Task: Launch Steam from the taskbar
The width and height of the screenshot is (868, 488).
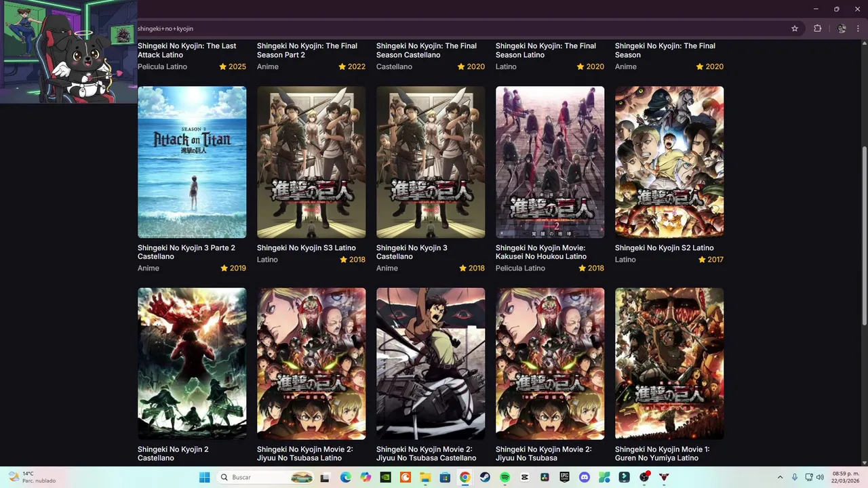Action: click(x=485, y=477)
